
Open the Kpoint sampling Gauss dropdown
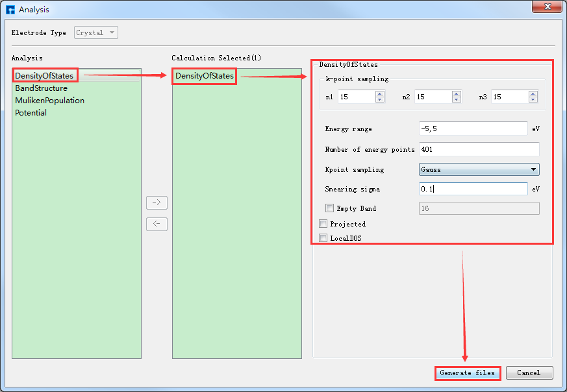[x=479, y=169]
